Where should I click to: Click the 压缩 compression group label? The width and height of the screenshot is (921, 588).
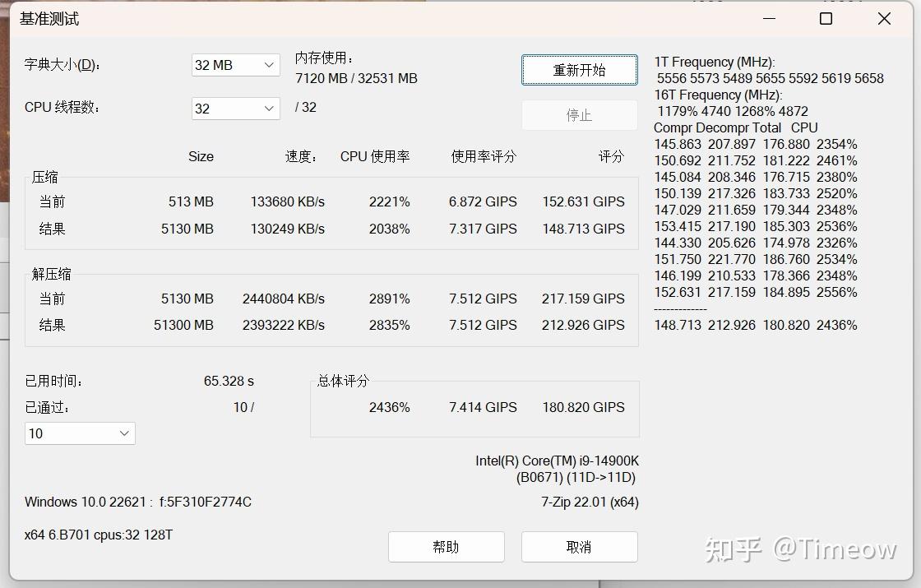[44, 177]
